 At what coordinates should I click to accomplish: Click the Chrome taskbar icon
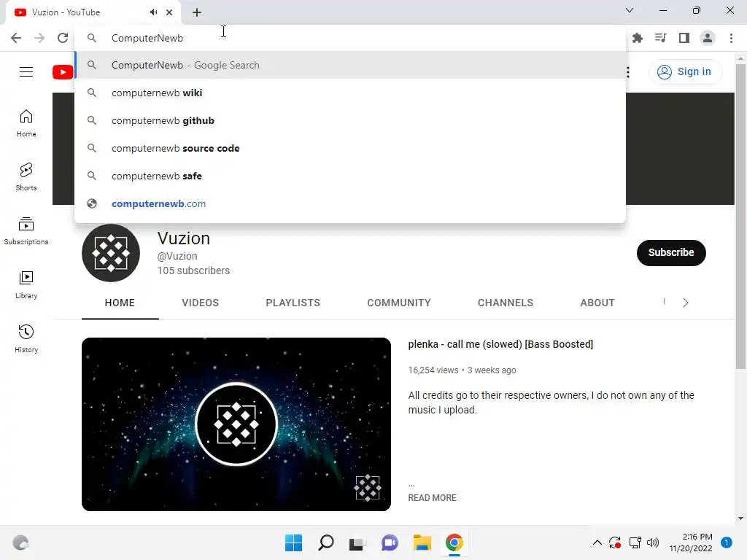click(454, 542)
